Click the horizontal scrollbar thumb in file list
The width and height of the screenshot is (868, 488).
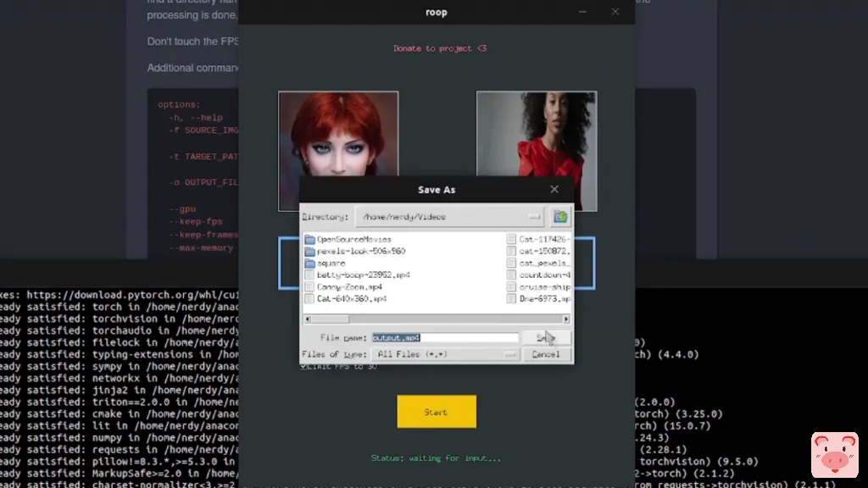[331, 319]
